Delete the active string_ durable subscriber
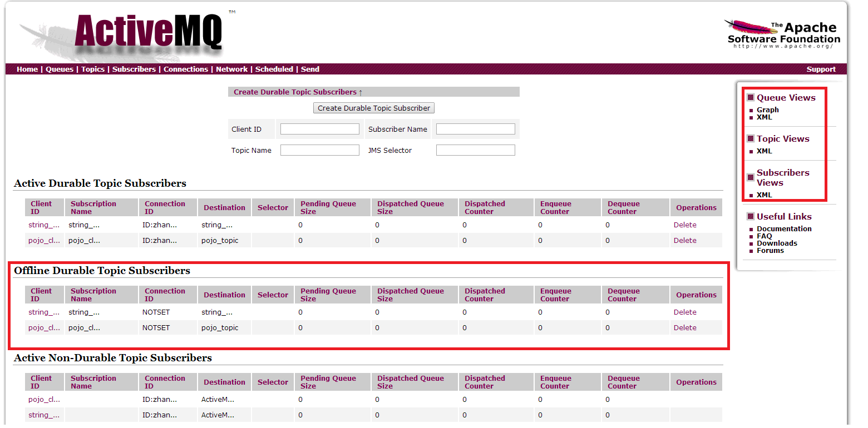The image size is (868, 428). click(x=685, y=225)
